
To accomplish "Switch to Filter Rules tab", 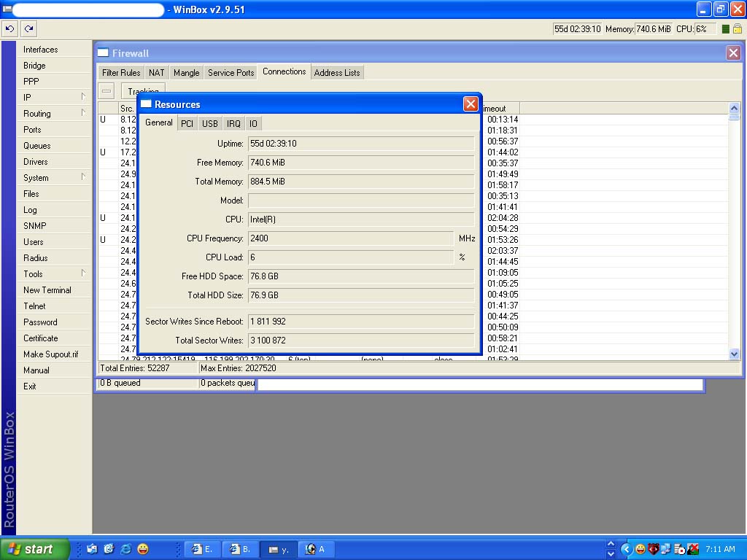I will [121, 72].
